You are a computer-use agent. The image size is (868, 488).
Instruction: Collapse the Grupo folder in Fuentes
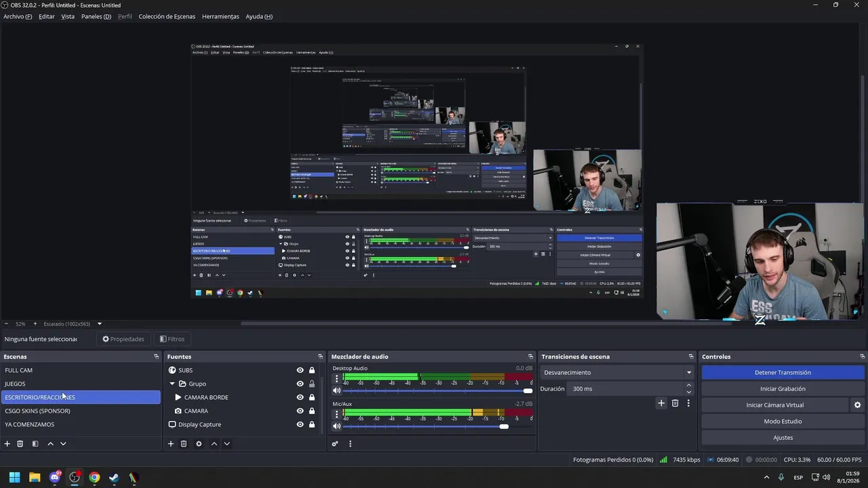(172, 384)
